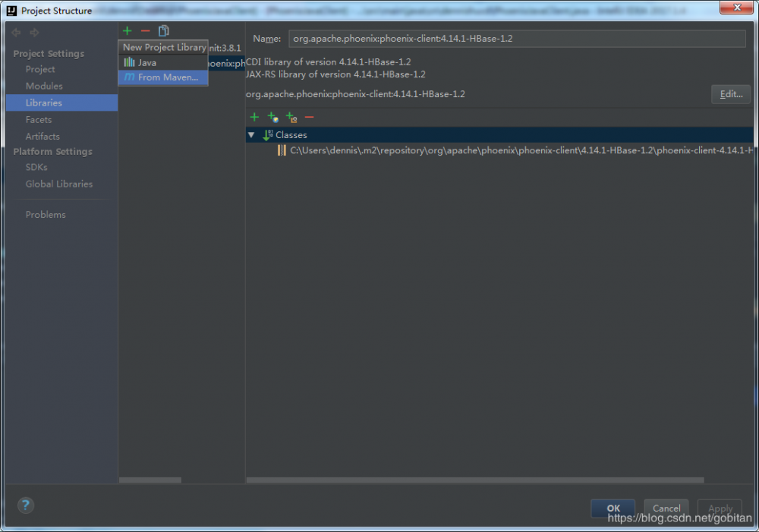Image resolution: width=759 pixels, height=532 pixels.
Task: Collapse the Classes tree node
Action: point(251,135)
